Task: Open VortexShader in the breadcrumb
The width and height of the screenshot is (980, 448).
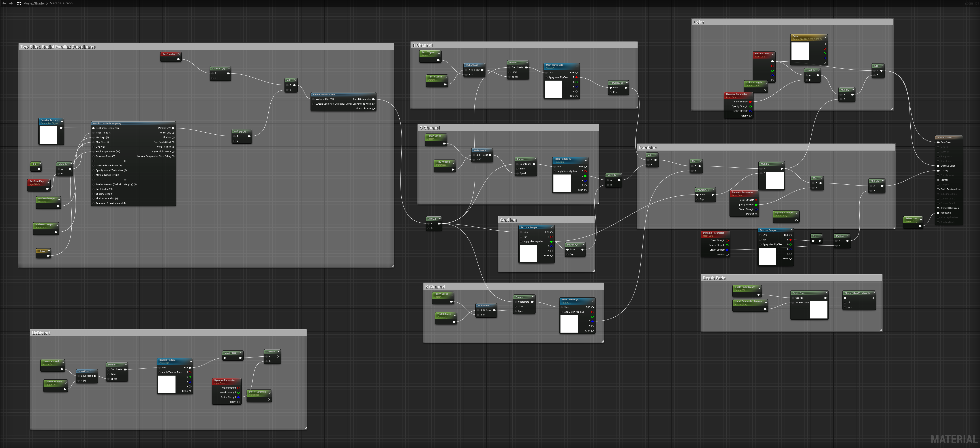Action: click(34, 3)
